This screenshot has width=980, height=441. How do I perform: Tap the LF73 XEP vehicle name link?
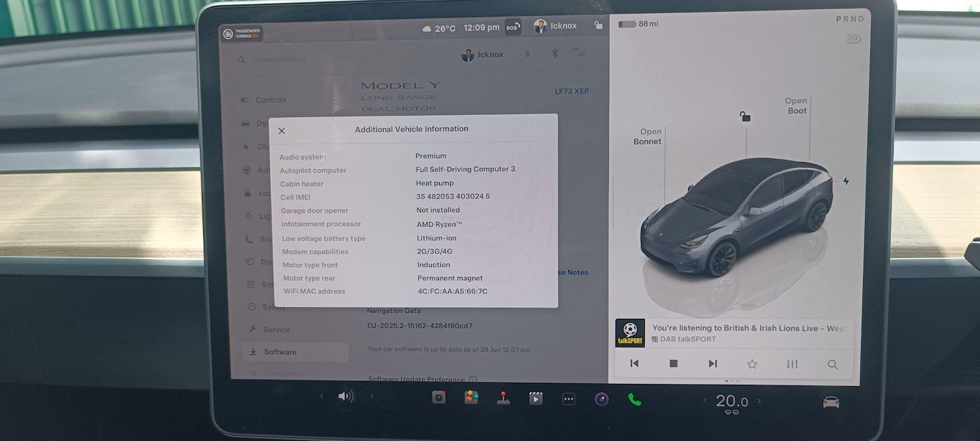572,91
